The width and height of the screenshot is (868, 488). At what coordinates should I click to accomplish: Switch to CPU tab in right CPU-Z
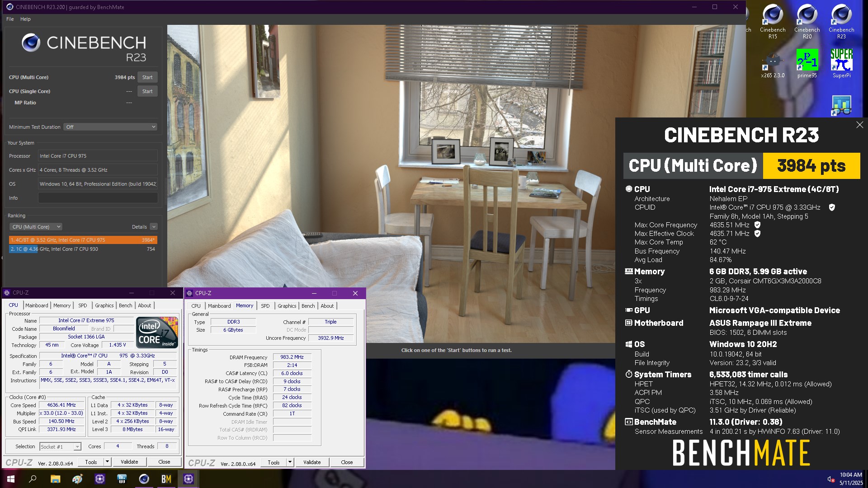coord(196,306)
